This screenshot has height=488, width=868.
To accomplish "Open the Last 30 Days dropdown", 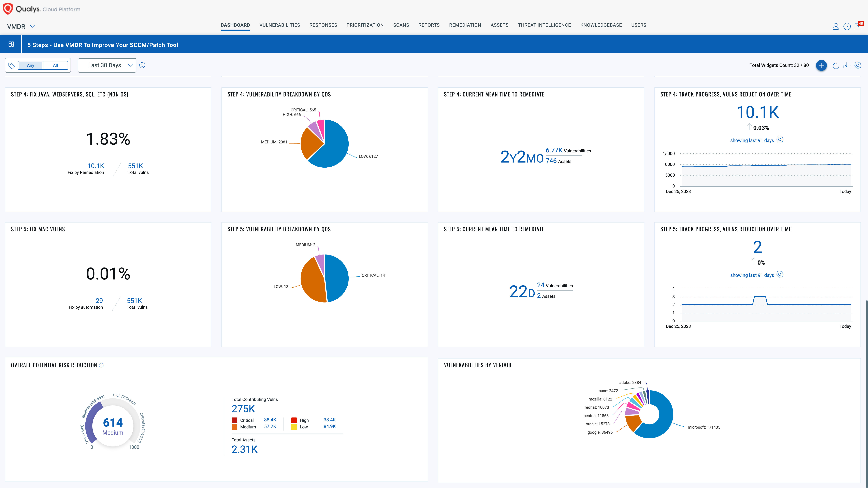I will (107, 65).
